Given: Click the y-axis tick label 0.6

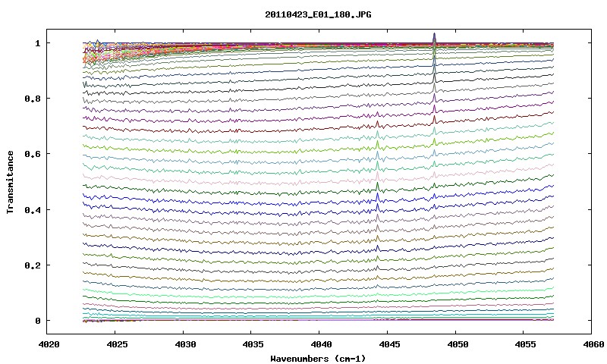Looking at the screenshot, I should coord(32,155).
